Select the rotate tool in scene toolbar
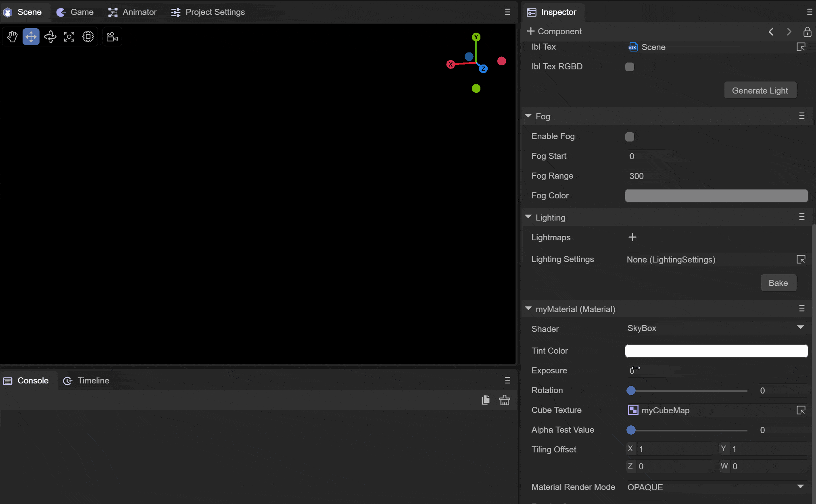Screen dimensions: 816x504 point(50,37)
